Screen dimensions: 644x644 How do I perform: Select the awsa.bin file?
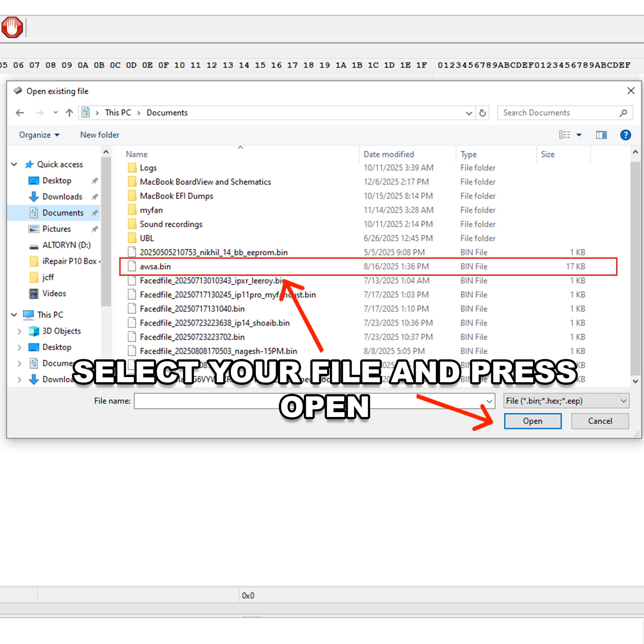[155, 267]
